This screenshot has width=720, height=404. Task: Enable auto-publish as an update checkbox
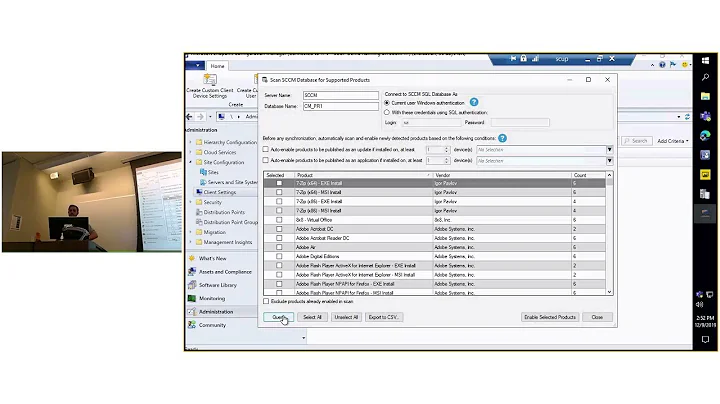click(265, 149)
